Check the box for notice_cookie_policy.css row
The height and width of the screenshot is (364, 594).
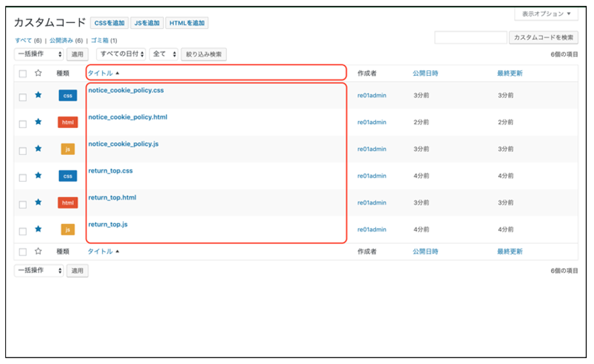23,97
